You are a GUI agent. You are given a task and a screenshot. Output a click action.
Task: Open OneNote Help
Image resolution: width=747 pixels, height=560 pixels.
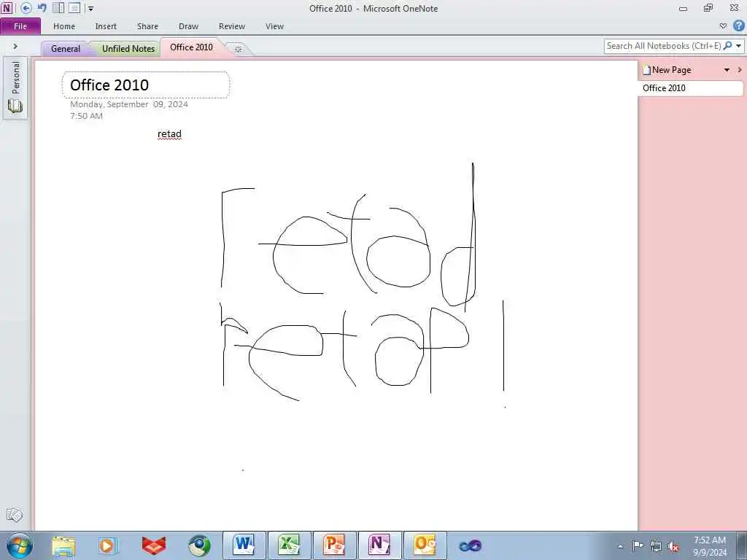[739, 26]
